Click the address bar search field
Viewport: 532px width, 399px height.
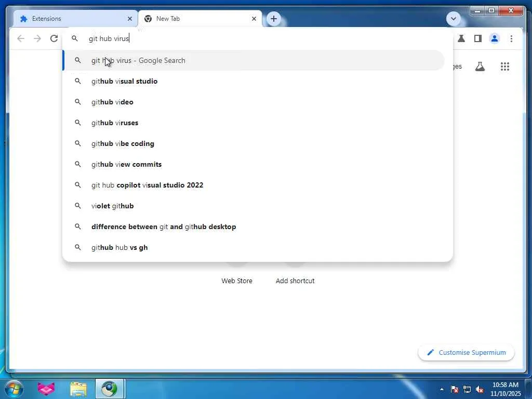pyautogui.click(x=258, y=38)
